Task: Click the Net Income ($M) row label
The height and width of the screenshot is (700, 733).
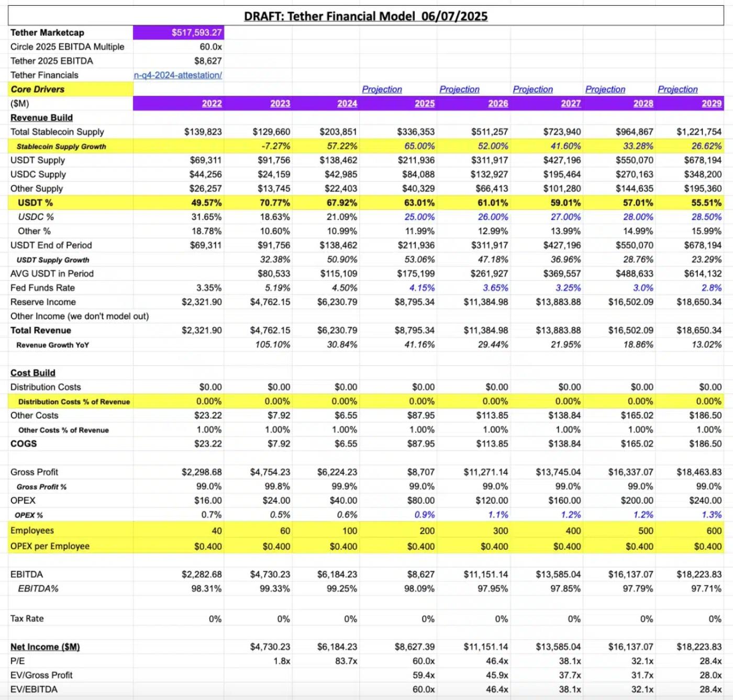Action: (x=45, y=647)
